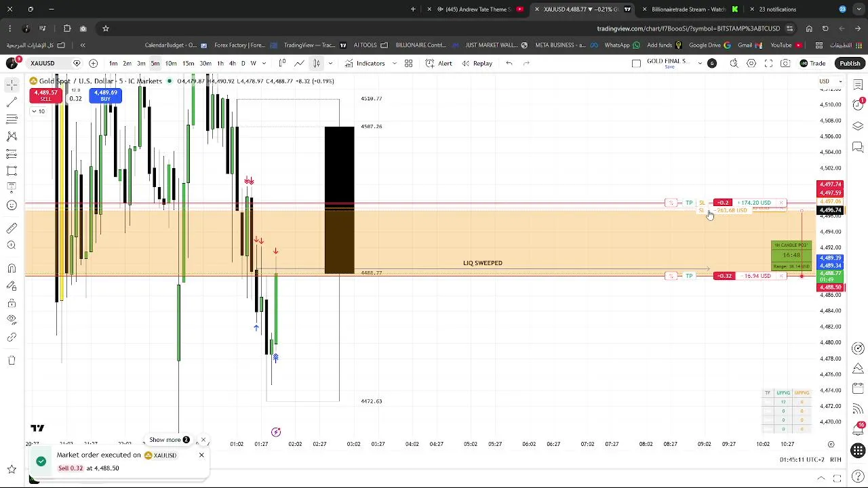Expand the chart type dropdown

[330, 63]
